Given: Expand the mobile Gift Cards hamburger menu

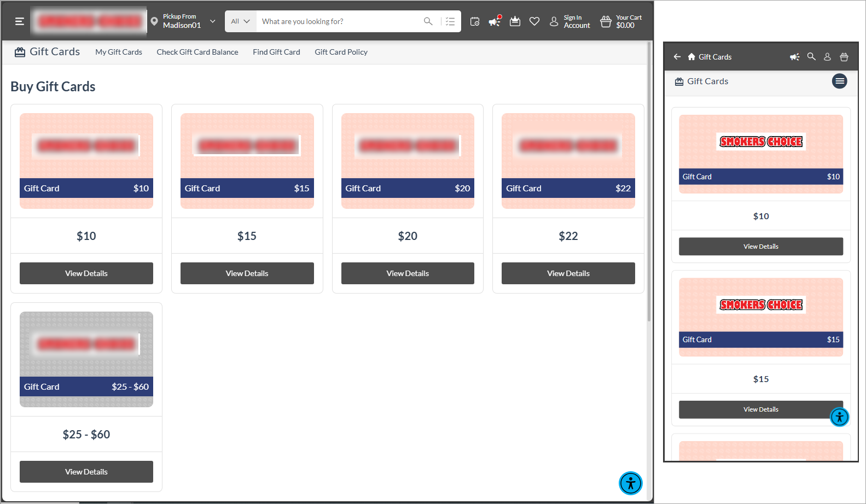Looking at the screenshot, I should coord(840,81).
